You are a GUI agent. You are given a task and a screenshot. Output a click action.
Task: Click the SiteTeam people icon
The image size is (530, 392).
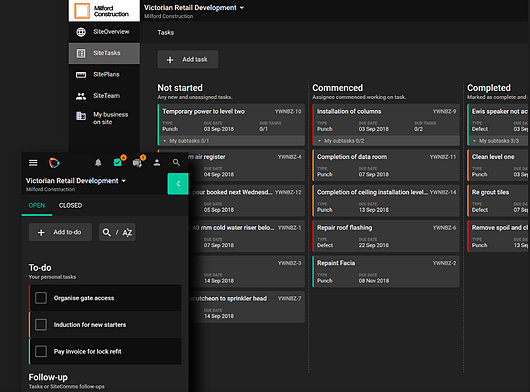(x=81, y=96)
